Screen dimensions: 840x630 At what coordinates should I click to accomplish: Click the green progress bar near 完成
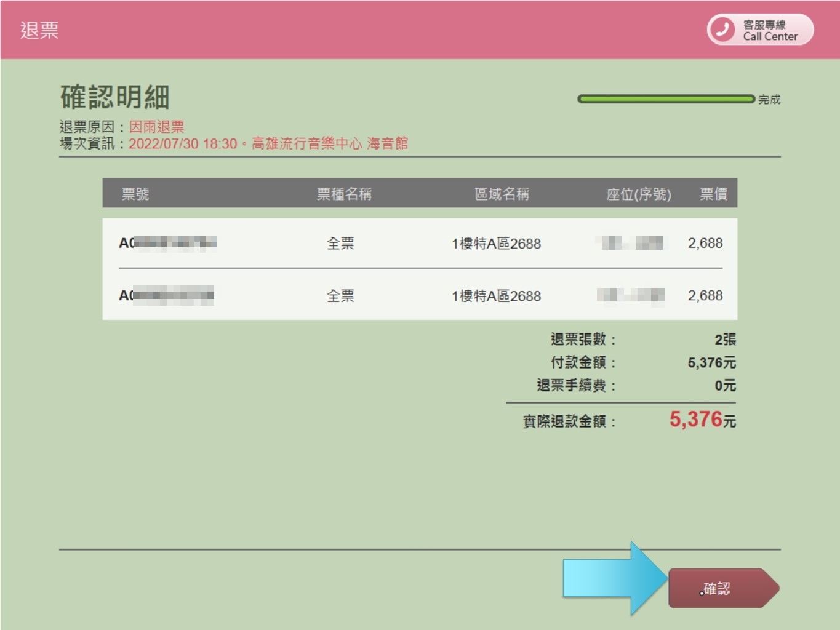point(665,99)
